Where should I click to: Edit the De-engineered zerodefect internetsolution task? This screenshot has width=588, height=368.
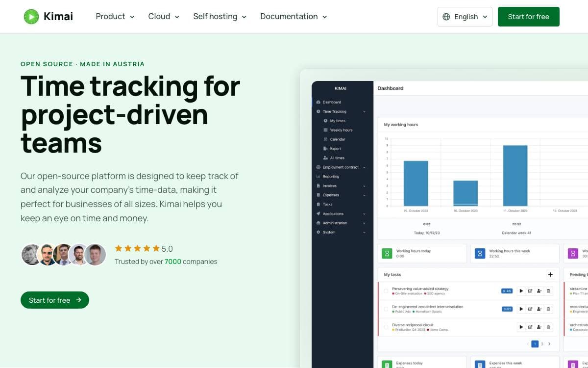tap(530, 309)
